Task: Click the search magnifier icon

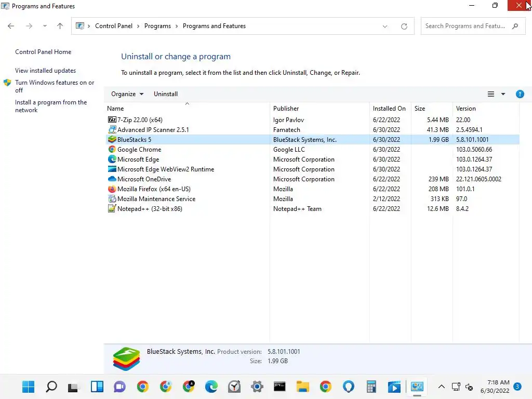Action: pyautogui.click(x=515, y=26)
